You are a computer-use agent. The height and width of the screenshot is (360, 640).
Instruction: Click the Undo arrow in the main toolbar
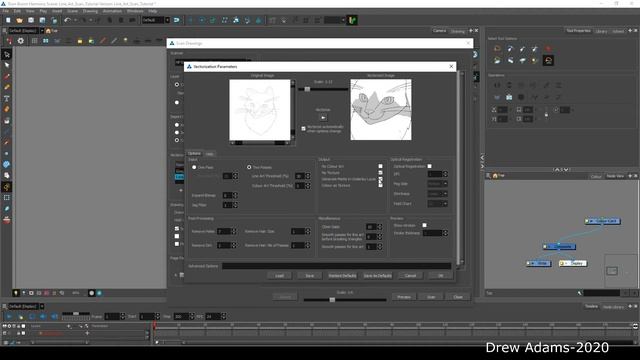click(67, 20)
